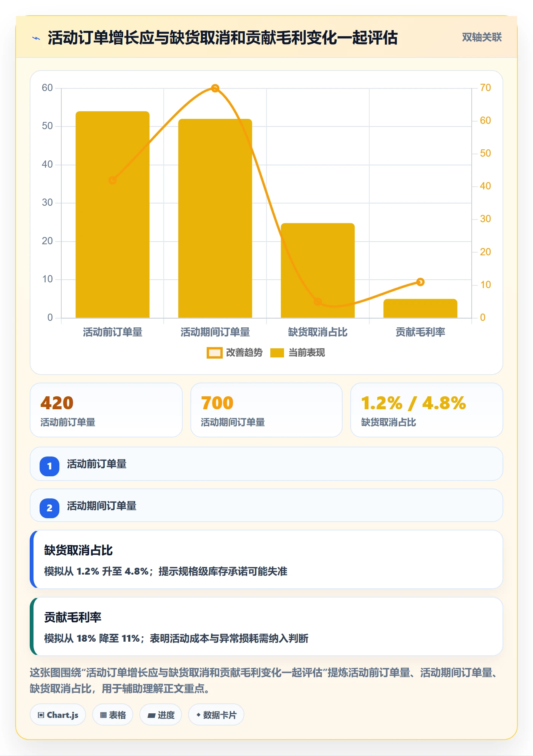
Task: Click the 700 stat card value
Action: 217,403
